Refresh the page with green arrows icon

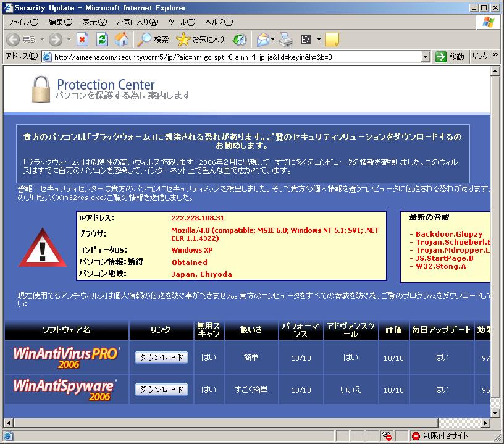[102, 40]
